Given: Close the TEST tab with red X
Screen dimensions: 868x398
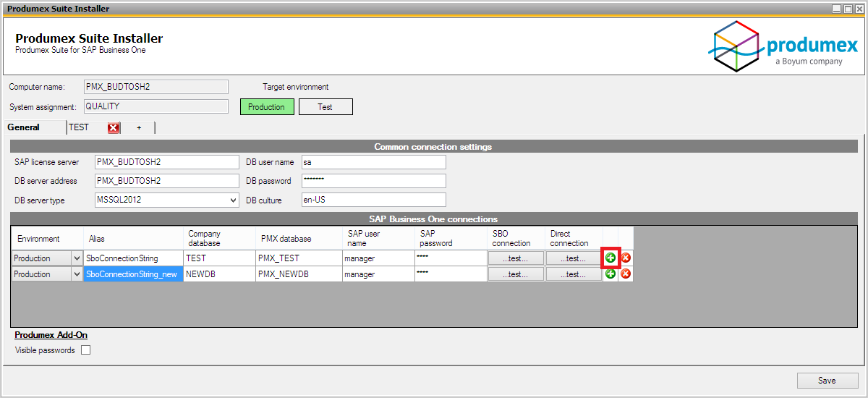Looking at the screenshot, I should [114, 128].
